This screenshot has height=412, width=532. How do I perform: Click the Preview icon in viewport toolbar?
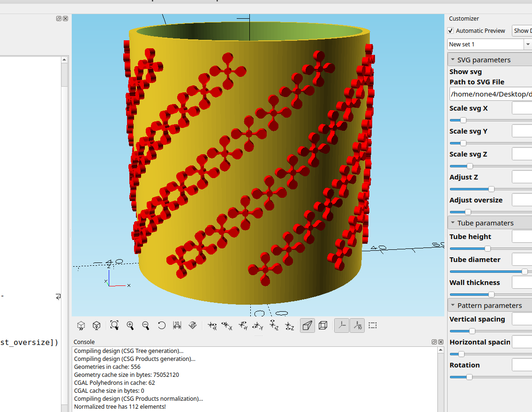click(81, 325)
